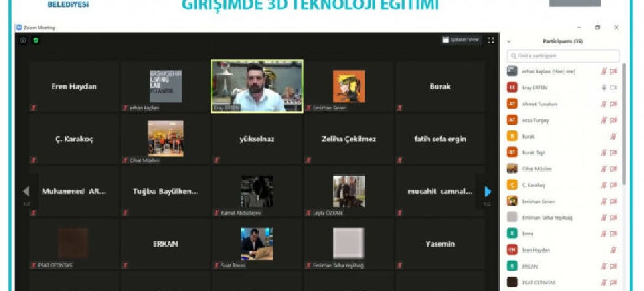Click the Find a participant search field

point(563,56)
